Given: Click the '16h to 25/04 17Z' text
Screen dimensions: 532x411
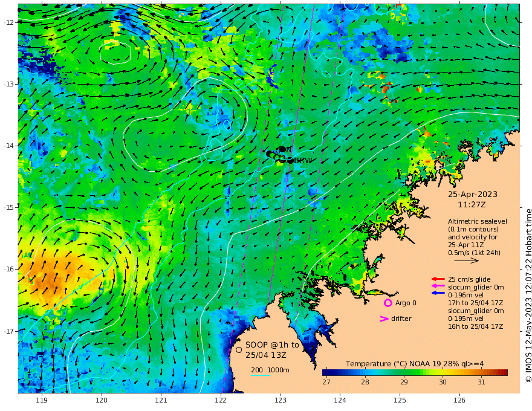Looking at the screenshot, I should click(475, 326).
